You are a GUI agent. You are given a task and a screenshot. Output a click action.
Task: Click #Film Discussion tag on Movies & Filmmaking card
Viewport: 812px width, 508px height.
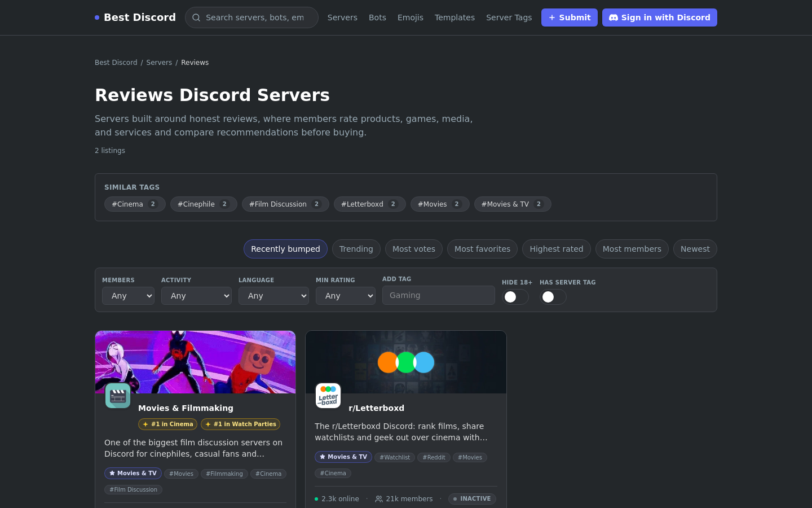coord(133,489)
